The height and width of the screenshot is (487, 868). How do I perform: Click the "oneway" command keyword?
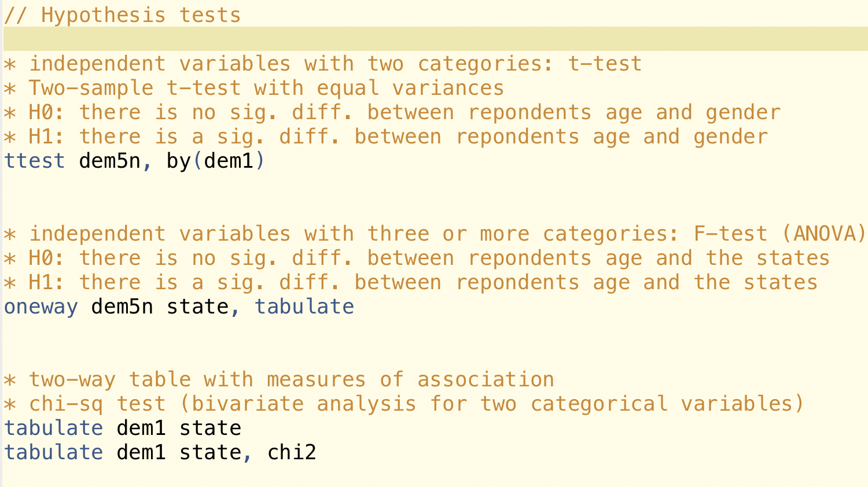(41, 307)
